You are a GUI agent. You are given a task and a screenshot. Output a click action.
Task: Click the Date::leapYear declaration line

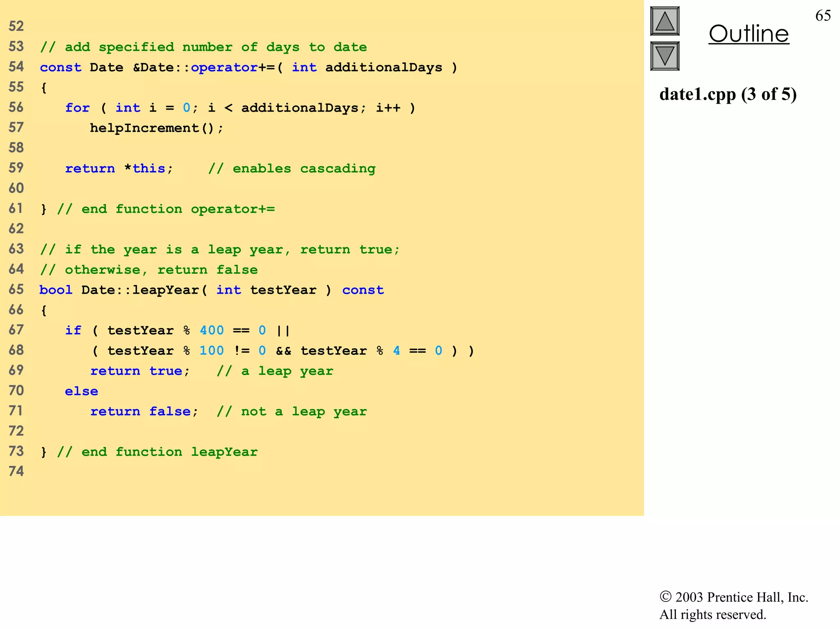[212, 290]
